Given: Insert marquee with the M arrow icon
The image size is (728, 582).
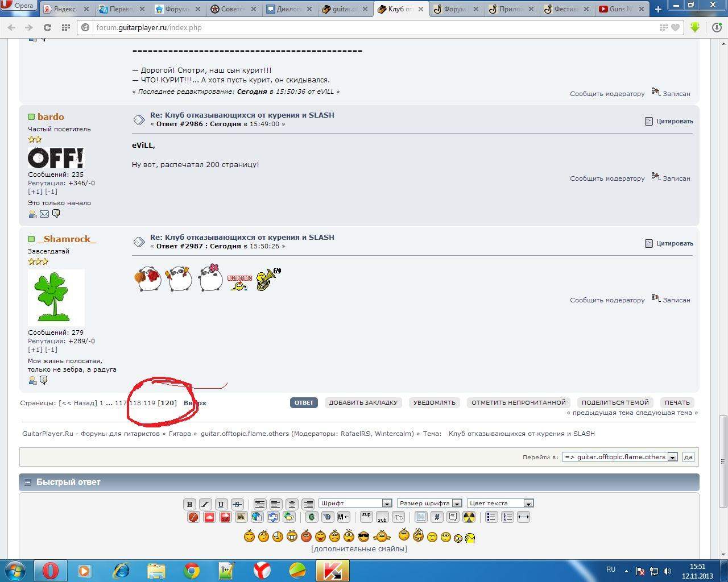Looking at the screenshot, I should click(x=343, y=517).
